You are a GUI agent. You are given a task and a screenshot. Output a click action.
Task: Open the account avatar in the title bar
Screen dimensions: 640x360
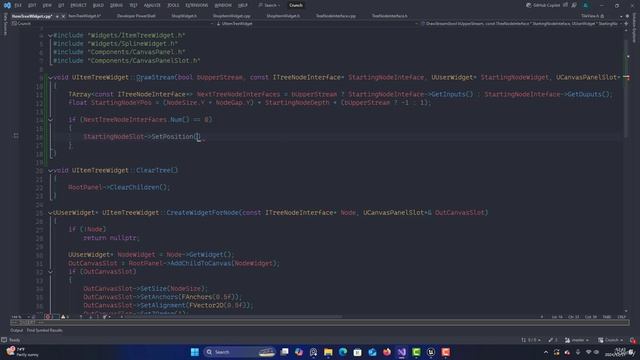coord(586,5)
